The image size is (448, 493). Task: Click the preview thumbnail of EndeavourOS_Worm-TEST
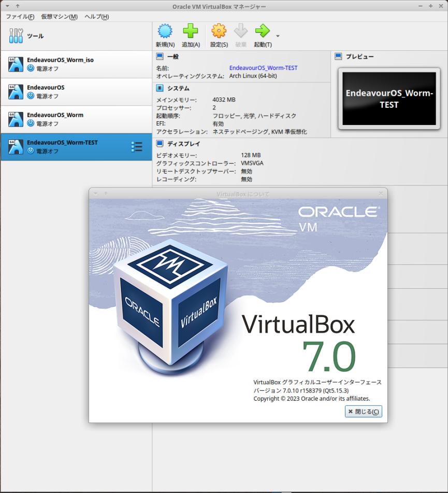click(389, 98)
